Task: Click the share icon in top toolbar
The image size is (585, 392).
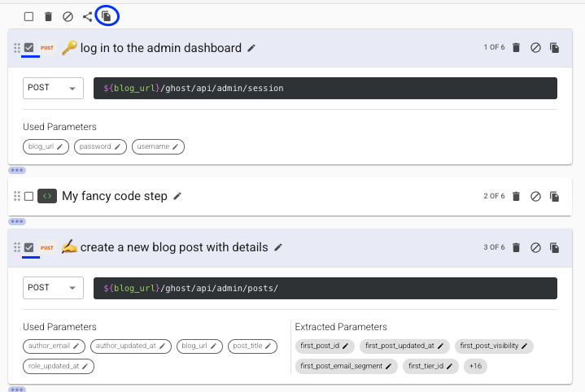Action: tap(87, 16)
